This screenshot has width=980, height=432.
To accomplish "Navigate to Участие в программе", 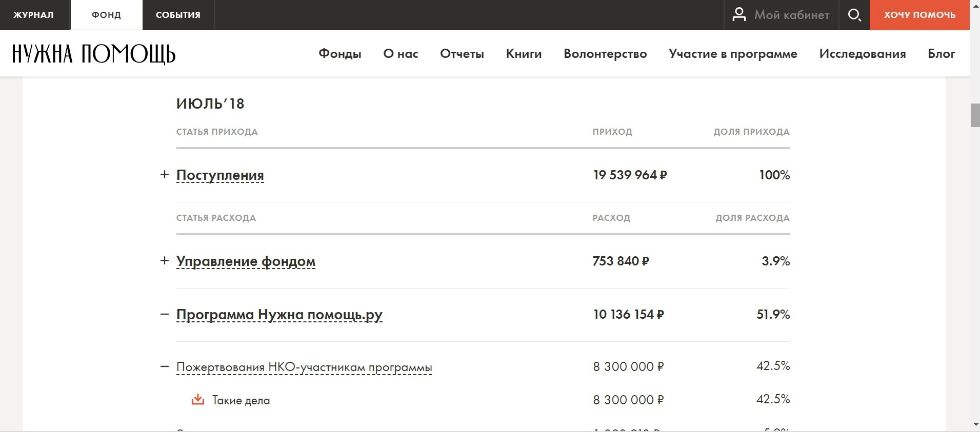I will point(733,54).
